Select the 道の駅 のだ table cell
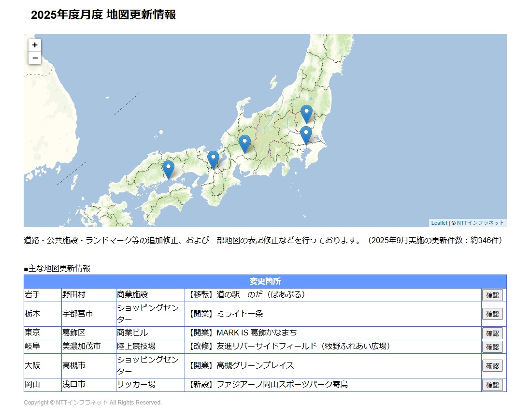530x420 pixels. pyautogui.click(x=333, y=295)
